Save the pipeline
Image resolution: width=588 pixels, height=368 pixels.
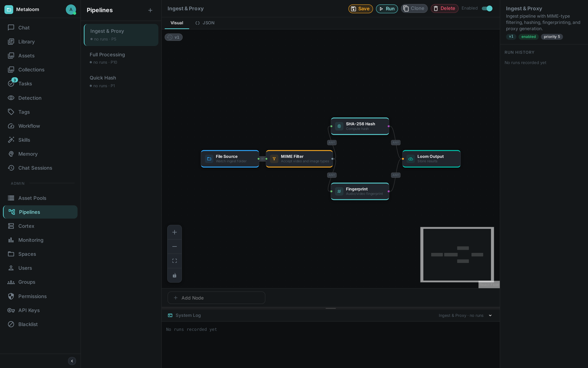(x=360, y=9)
